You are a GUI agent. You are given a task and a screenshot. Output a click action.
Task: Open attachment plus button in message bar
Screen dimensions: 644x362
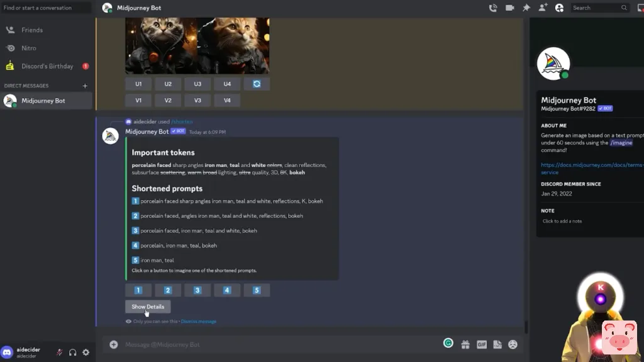coord(114,344)
